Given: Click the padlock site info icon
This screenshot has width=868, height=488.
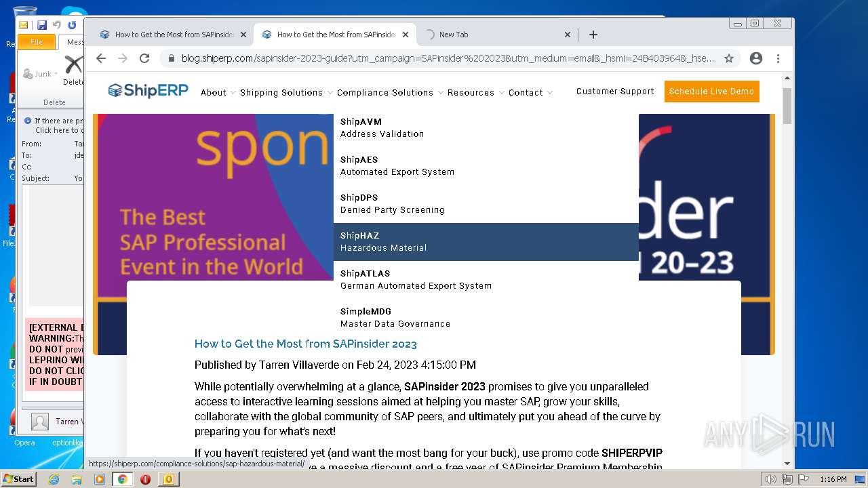Looking at the screenshot, I should tap(171, 58).
